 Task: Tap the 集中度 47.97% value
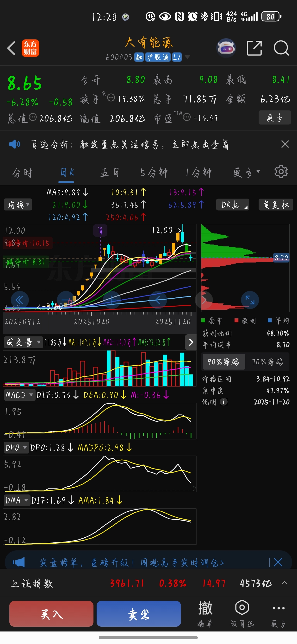[x=278, y=390]
